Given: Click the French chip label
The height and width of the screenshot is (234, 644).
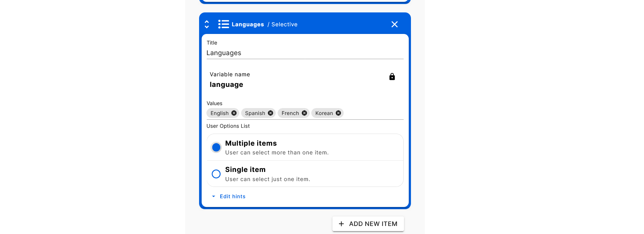Looking at the screenshot, I should click(290, 113).
